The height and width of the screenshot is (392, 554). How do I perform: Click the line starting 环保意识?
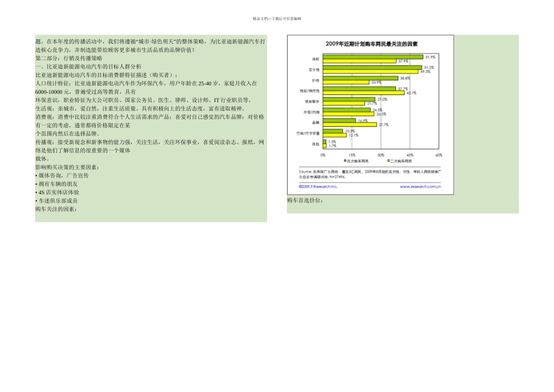pos(144,100)
